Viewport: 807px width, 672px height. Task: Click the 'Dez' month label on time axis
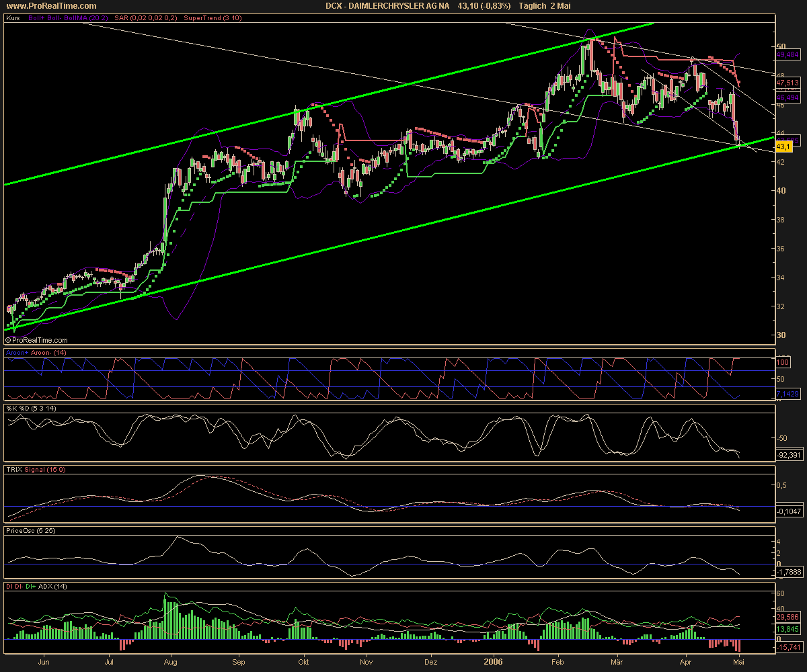click(x=430, y=663)
